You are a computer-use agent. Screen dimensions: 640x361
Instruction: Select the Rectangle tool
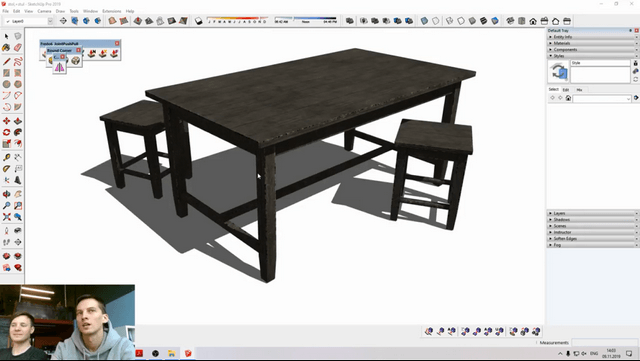7,73
